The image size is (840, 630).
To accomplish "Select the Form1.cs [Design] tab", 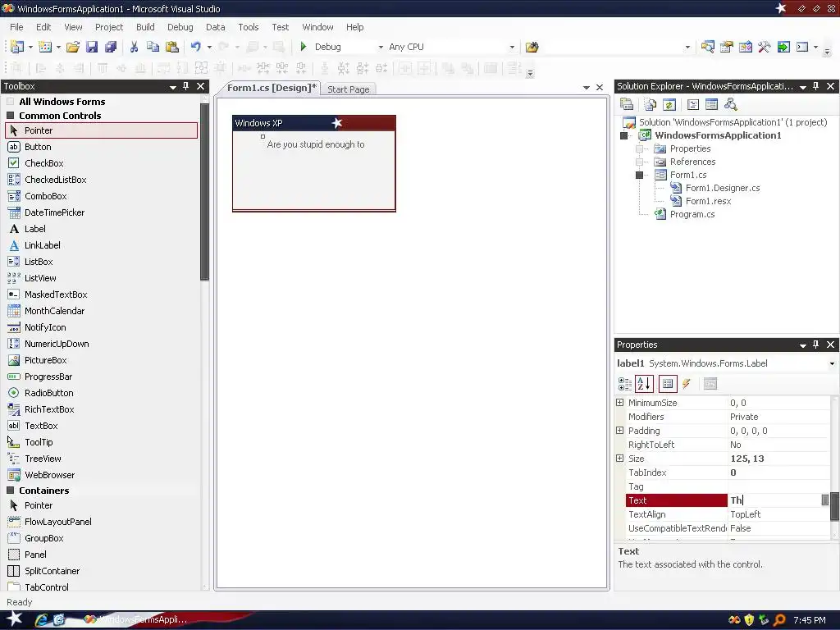I will click(271, 88).
